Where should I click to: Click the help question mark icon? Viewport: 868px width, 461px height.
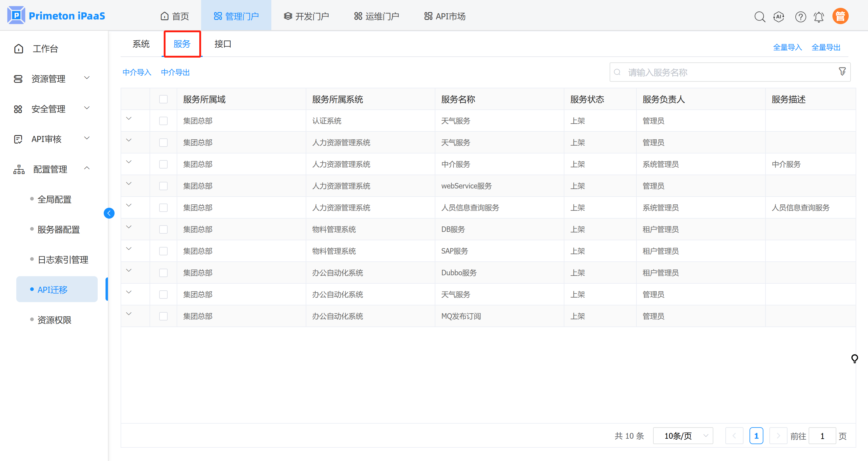(800, 17)
